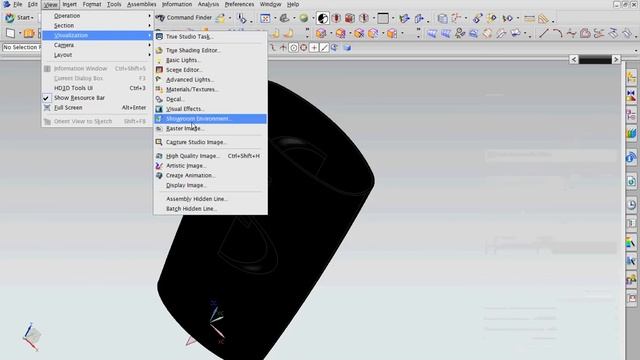Click the orange extrude cube icon

tap(321, 33)
